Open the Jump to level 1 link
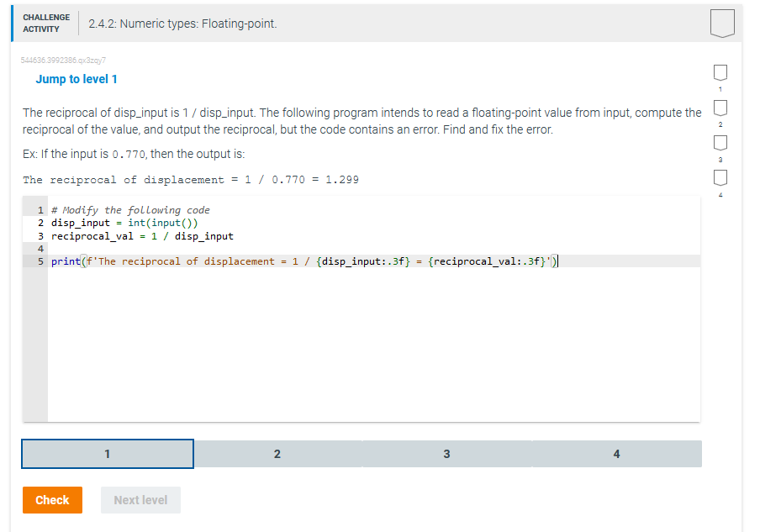Image resolution: width=760 pixels, height=532 pixels. (x=77, y=78)
